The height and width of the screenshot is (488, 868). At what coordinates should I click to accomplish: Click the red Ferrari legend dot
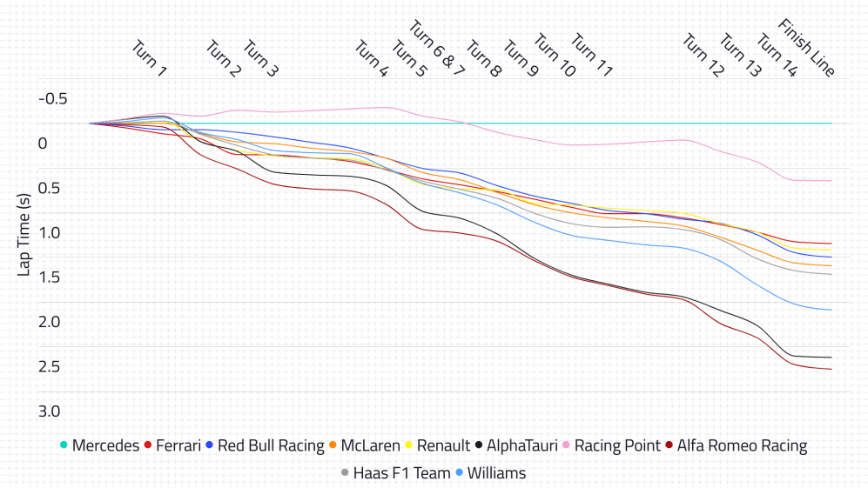(147, 446)
